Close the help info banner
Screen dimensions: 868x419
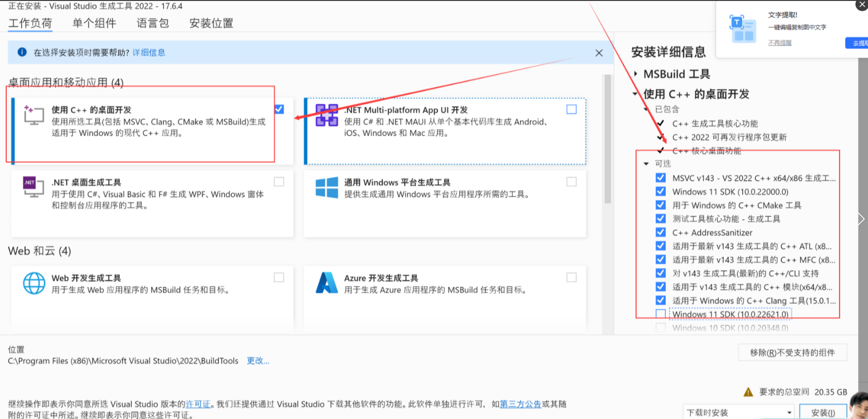(x=599, y=52)
